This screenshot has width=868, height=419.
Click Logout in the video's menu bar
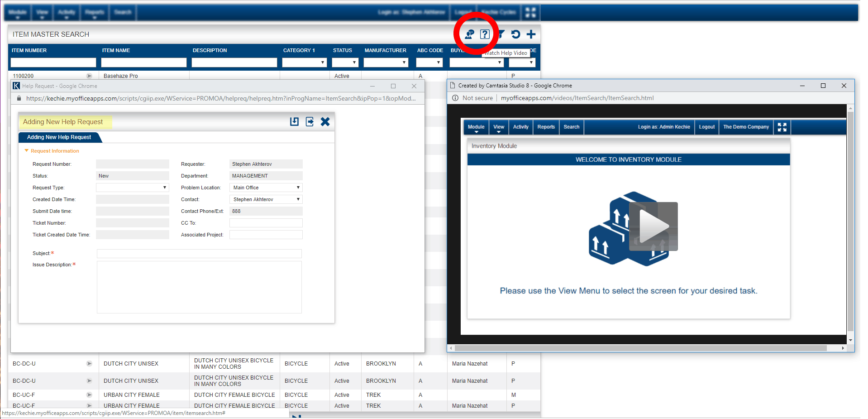click(706, 127)
